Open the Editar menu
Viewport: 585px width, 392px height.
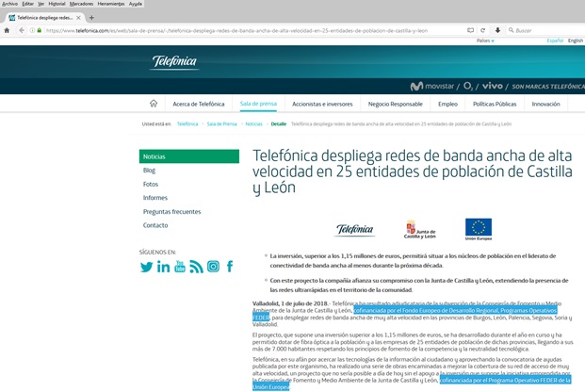tap(28, 4)
